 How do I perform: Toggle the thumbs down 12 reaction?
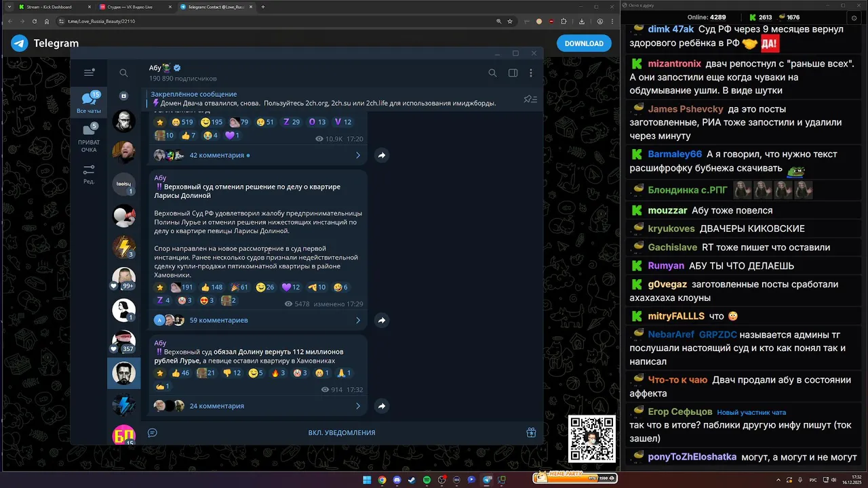(x=232, y=373)
